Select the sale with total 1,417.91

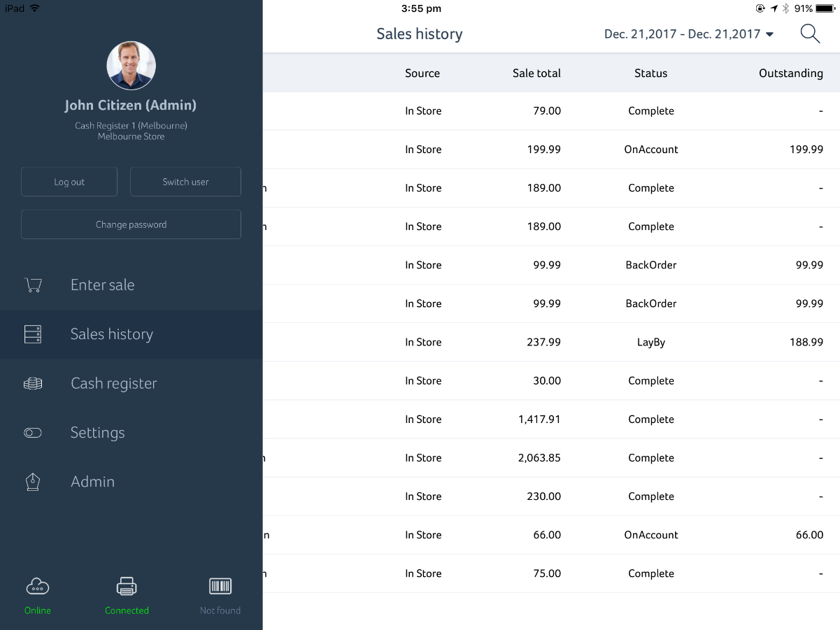pos(551,420)
